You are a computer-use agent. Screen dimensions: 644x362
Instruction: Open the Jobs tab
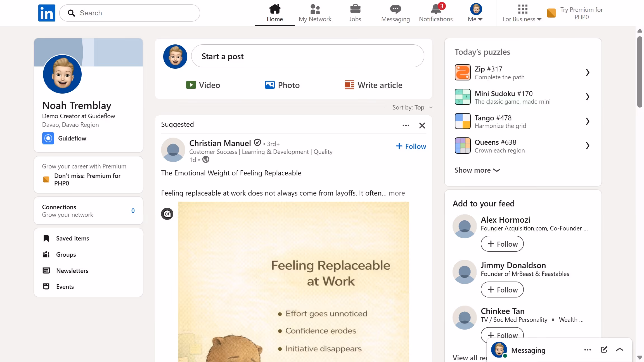(x=355, y=13)
